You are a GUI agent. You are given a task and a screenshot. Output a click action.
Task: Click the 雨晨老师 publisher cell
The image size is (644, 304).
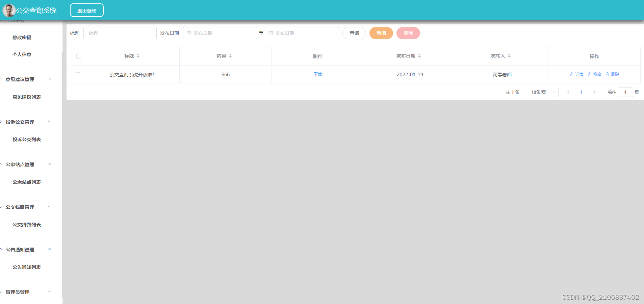click(502, 75)
